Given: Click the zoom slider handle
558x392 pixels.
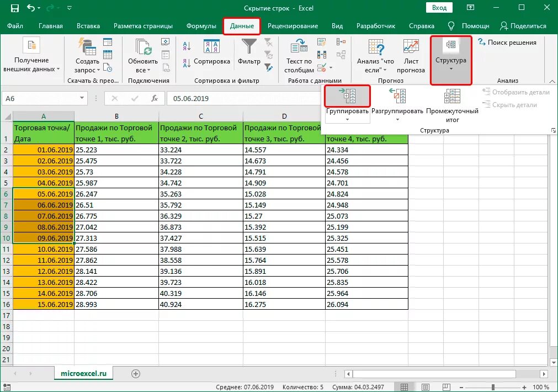Looking at the screenshot, I should click(x=493, y=387).
